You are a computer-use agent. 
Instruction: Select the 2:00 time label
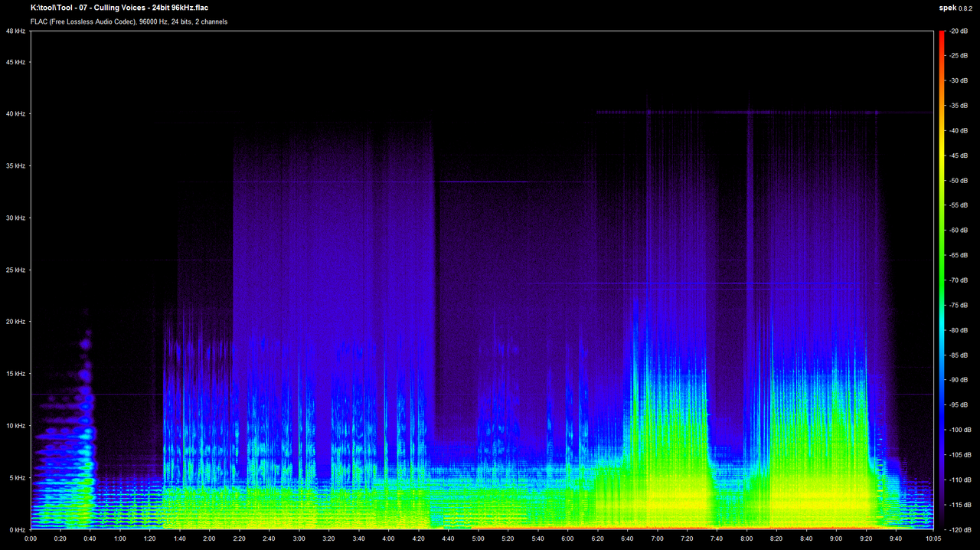click(210, 539)
